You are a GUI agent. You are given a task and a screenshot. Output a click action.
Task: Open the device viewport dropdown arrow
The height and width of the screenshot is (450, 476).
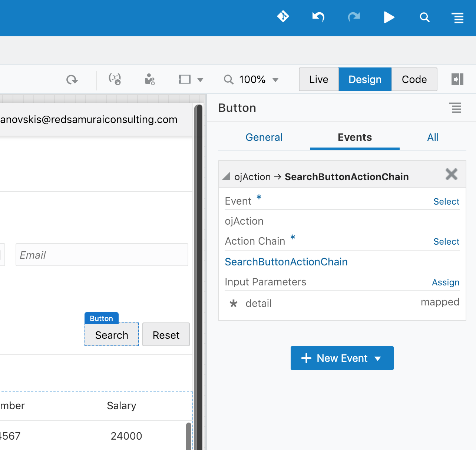coord(200,79)
